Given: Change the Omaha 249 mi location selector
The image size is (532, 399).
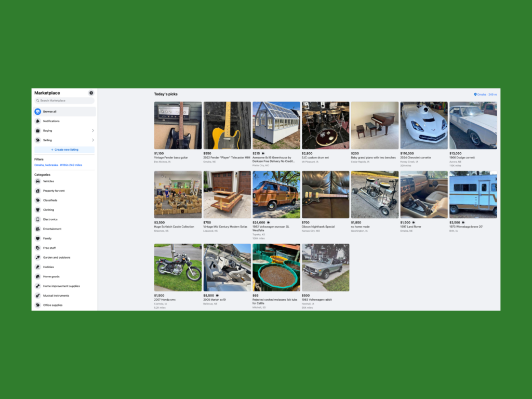Looking at the screenshot, I should [486, 95].
